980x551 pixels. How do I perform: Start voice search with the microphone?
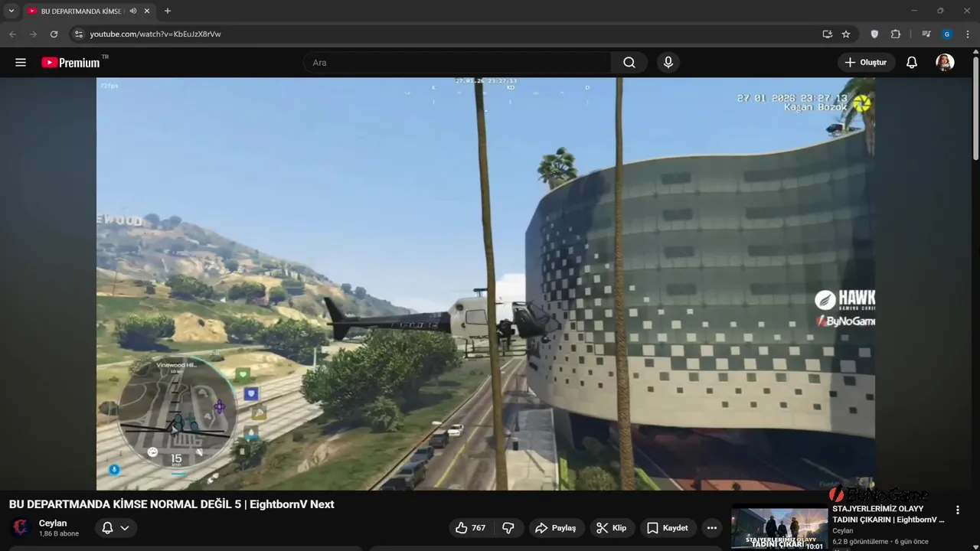pyautogui.click(x=668, y=63)
